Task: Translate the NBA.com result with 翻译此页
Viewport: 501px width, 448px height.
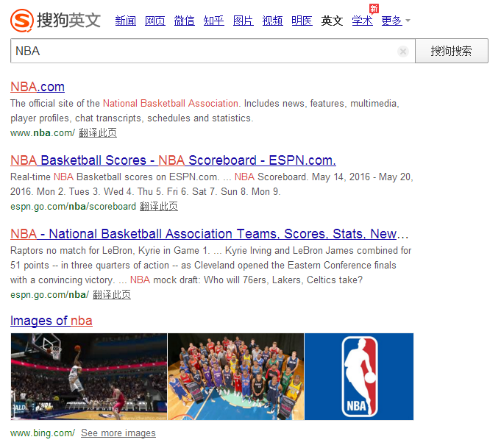Action: pyautogui.click(x=98, y=133)
